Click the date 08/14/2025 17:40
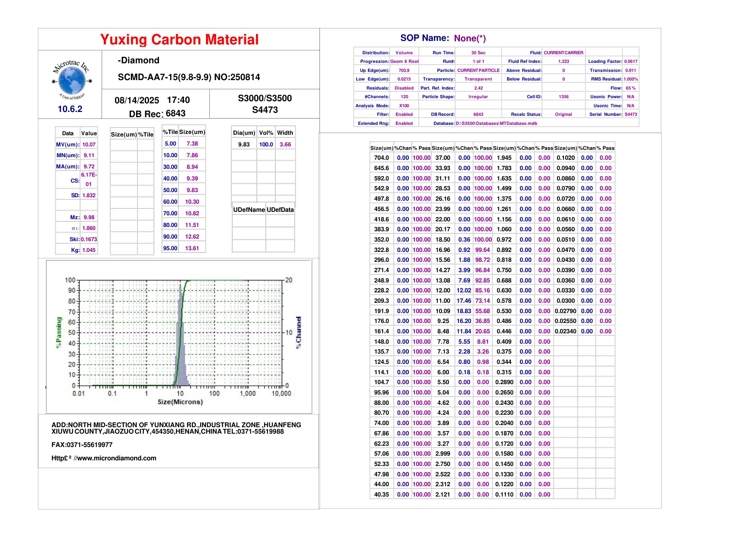Screen dimensions: 756x534 click(152, 100)
